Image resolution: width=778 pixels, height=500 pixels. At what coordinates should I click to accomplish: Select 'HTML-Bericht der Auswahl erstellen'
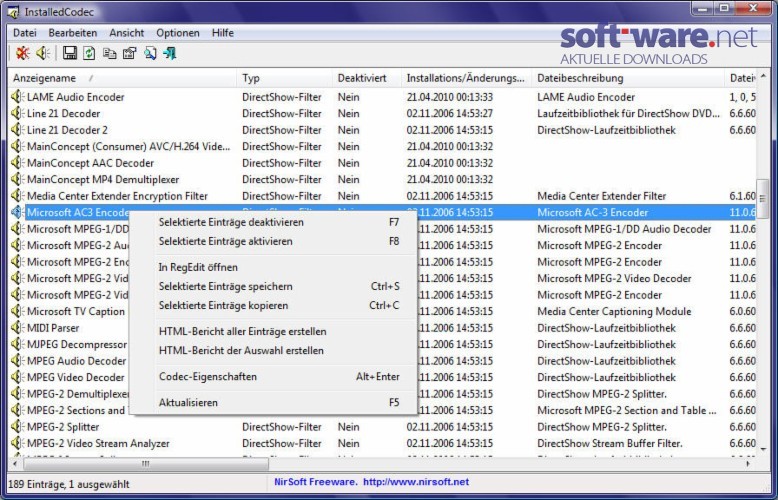pos(273,351)
